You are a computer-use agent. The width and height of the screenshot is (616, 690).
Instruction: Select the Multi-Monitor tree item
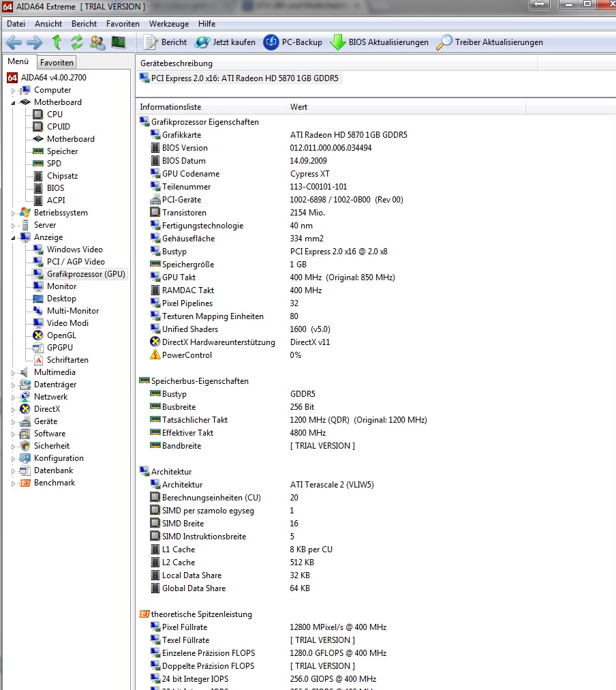(72, 311)
